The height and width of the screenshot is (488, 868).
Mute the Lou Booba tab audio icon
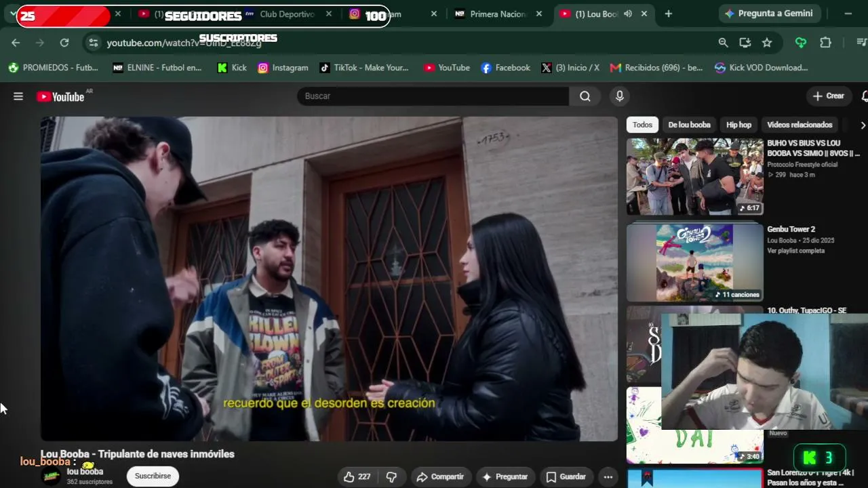click(x=628, y=14)
